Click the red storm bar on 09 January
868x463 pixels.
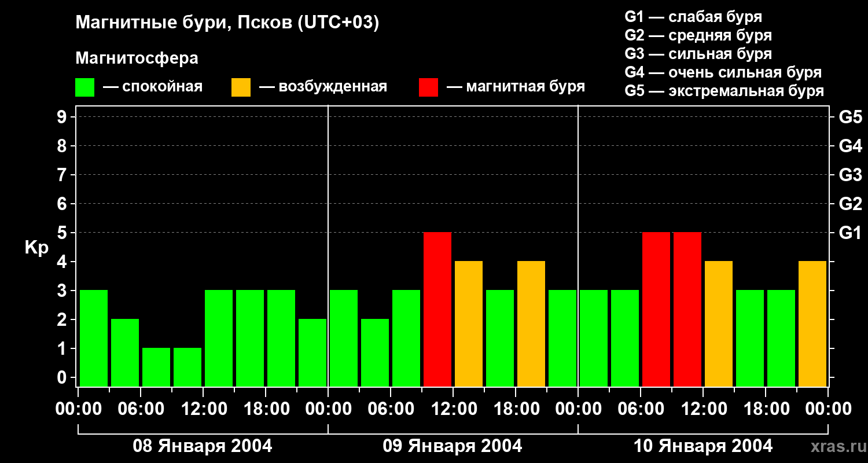437,309
